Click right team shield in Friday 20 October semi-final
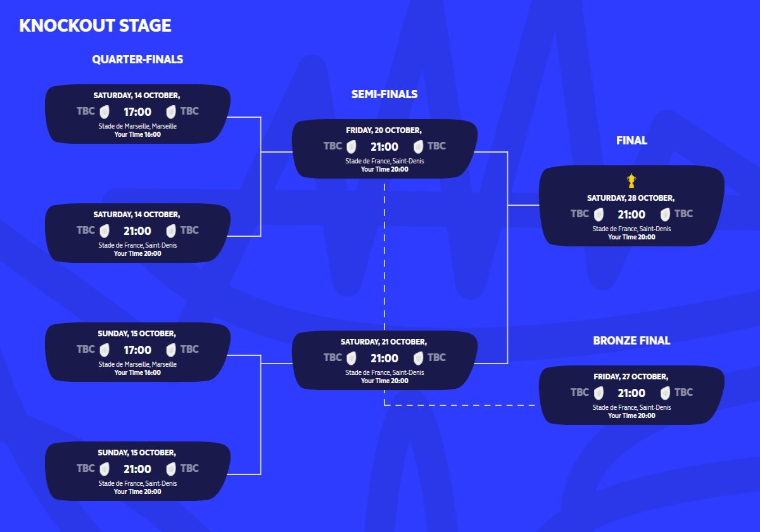760x532 pixels. click(418, 147)
